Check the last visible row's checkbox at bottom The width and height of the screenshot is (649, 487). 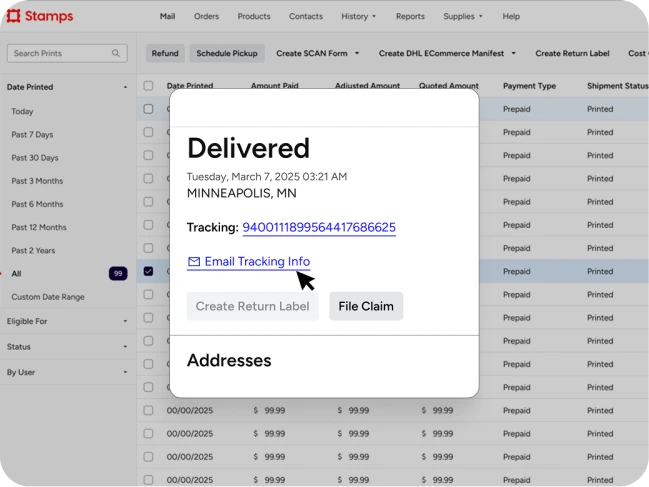pyautogui.click(x=148, y=480)
